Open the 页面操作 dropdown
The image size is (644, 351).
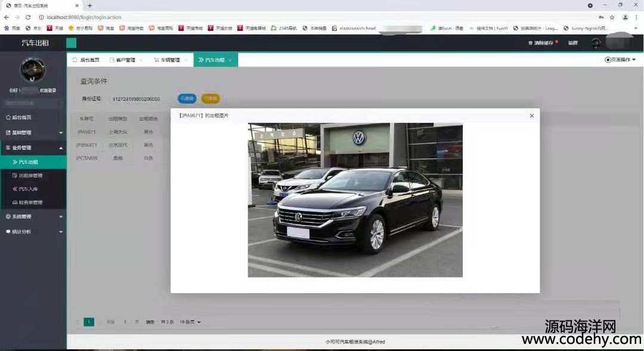point(620,60)
